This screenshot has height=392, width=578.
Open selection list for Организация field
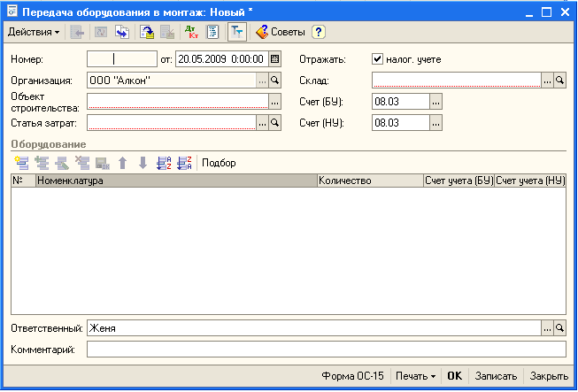[262, 81]
